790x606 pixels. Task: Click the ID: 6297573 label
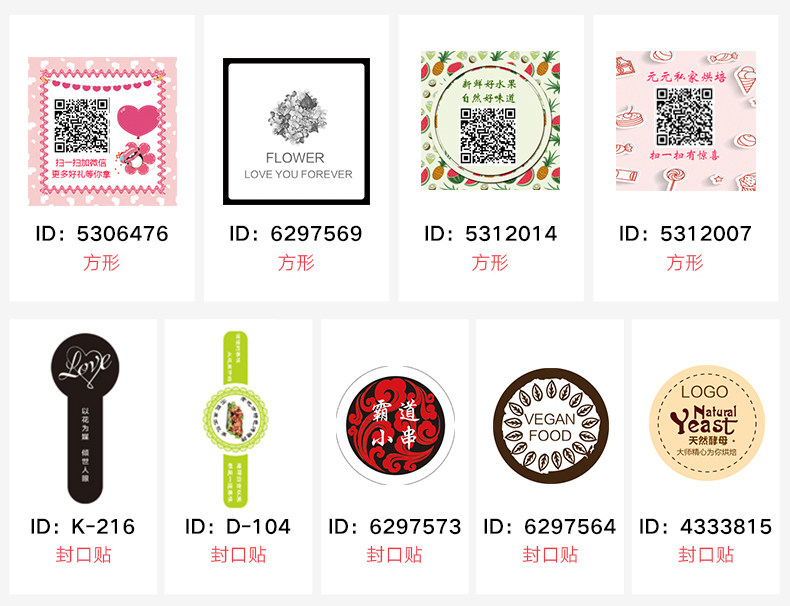coord(394,527)
